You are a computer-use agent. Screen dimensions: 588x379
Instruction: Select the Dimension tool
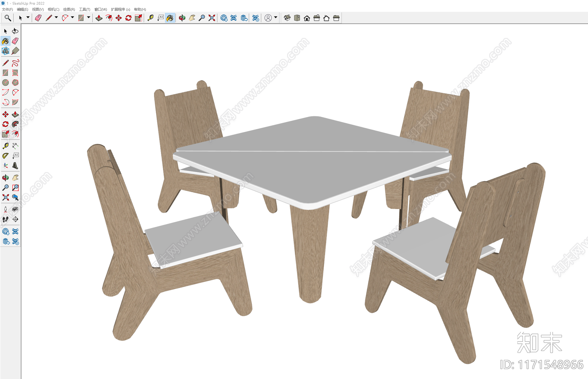coord(15,146)
